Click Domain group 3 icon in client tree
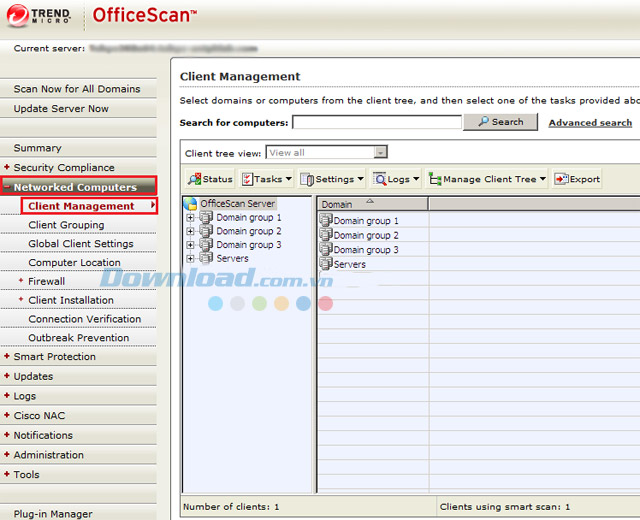This screenshot has height=520, width=640. 206,244
